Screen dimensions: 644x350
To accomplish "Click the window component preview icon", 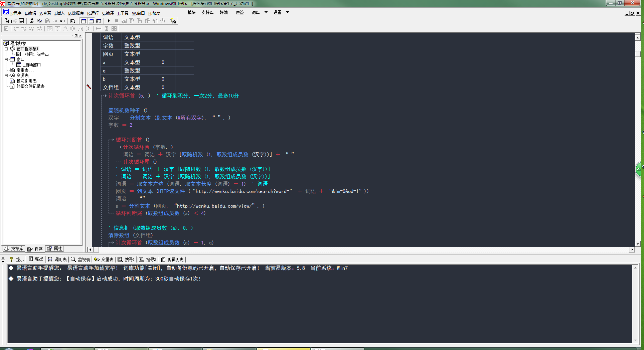I will [x=6, y=28].
